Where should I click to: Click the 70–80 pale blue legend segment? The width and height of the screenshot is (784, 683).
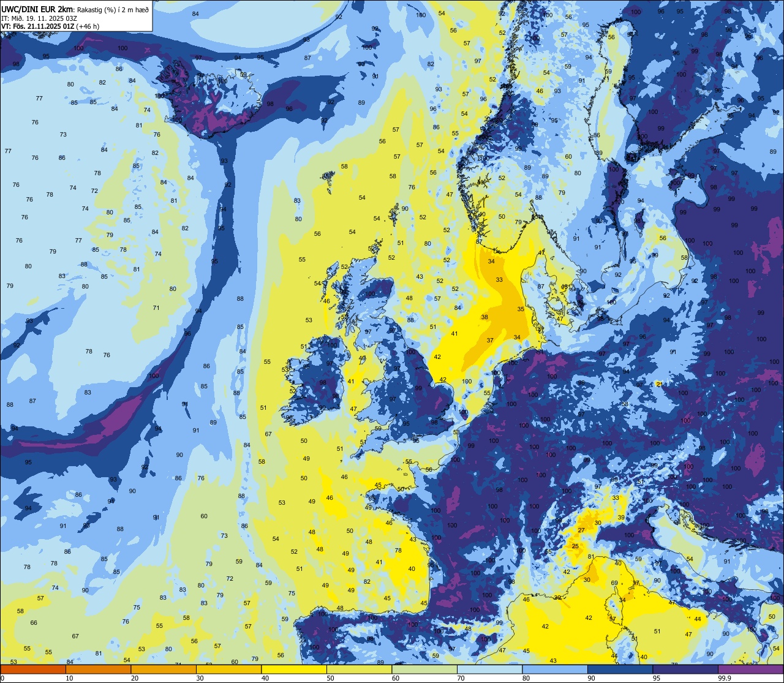click(x=490, y=670)
